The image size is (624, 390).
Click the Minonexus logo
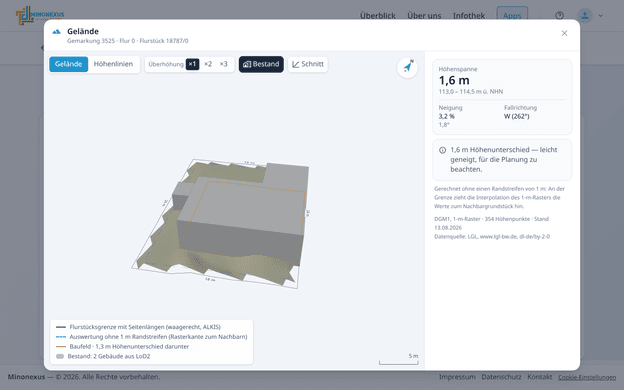40,16
